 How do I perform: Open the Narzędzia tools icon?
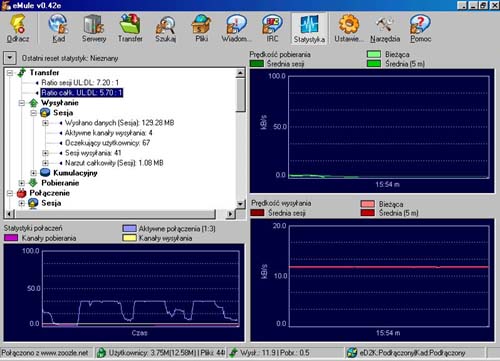(385, 24)
